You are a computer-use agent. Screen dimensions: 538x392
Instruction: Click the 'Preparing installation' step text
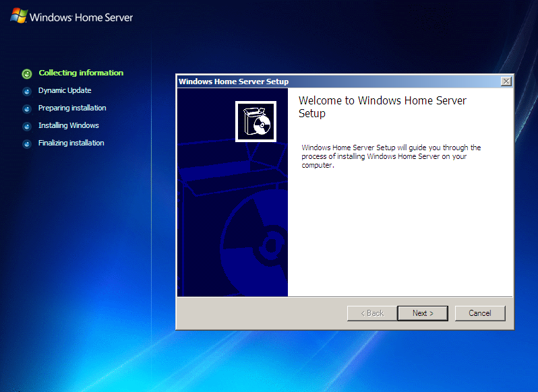(72, 108)
